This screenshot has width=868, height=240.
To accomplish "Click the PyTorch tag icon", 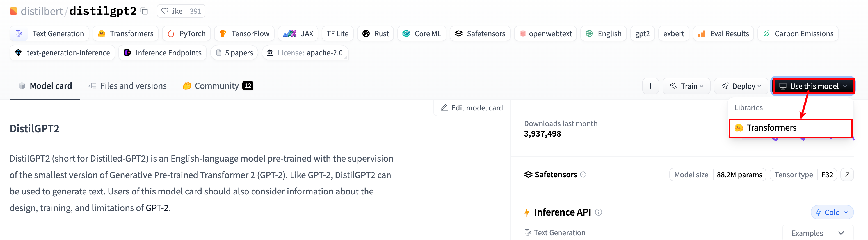I will tap(171, 34).
